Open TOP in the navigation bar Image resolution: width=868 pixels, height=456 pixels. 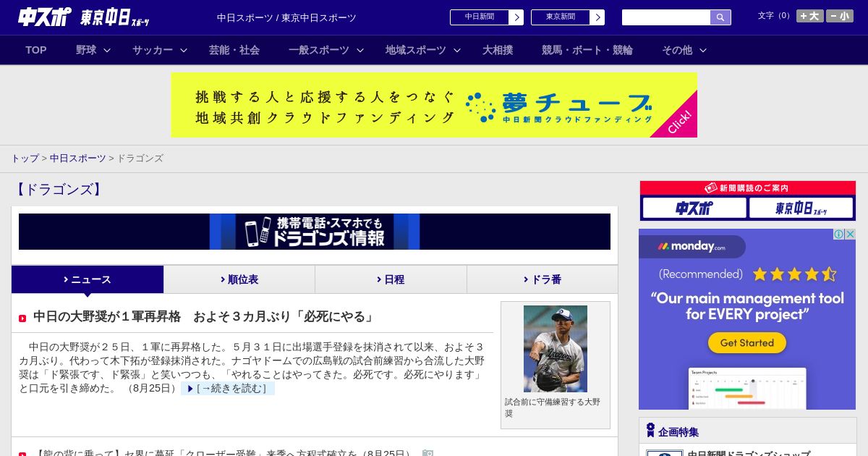[x=36, y=50]
